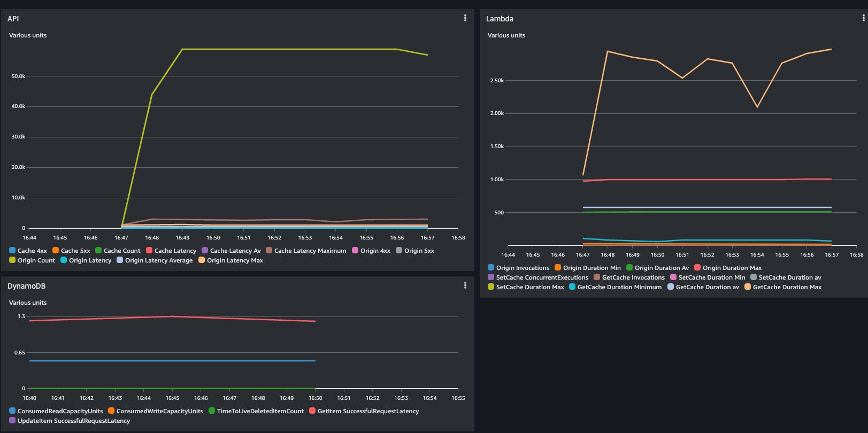
Task: Open the DynamoDB widget actions menu
Action: click(x=465, y=285)
